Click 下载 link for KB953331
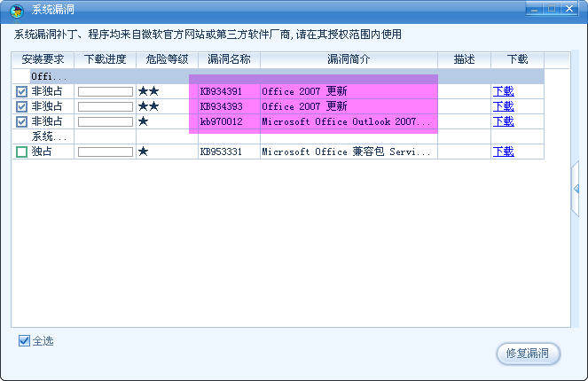The image size is (588, 381). coord(503,152)
